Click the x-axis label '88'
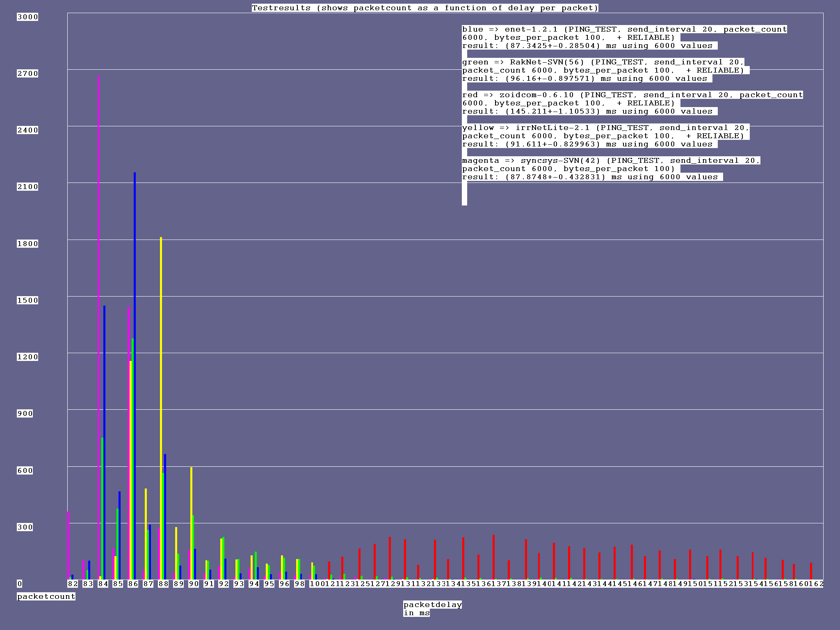The image size is (840, 630). [x=163, y=584]
